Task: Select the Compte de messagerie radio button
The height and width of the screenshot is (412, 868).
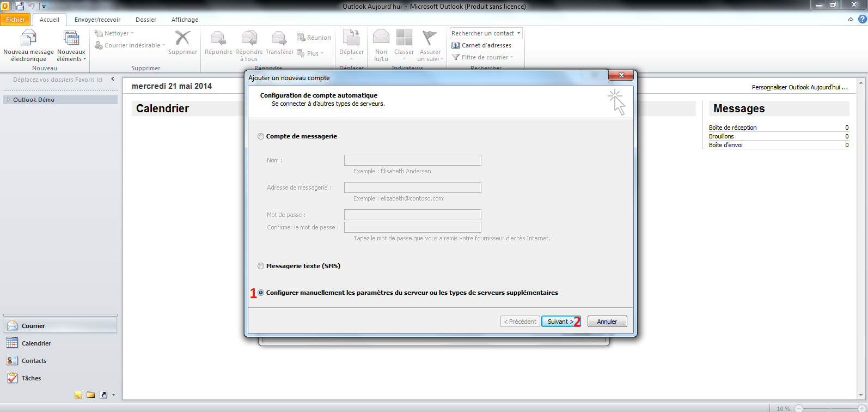Action: [261, 136]
